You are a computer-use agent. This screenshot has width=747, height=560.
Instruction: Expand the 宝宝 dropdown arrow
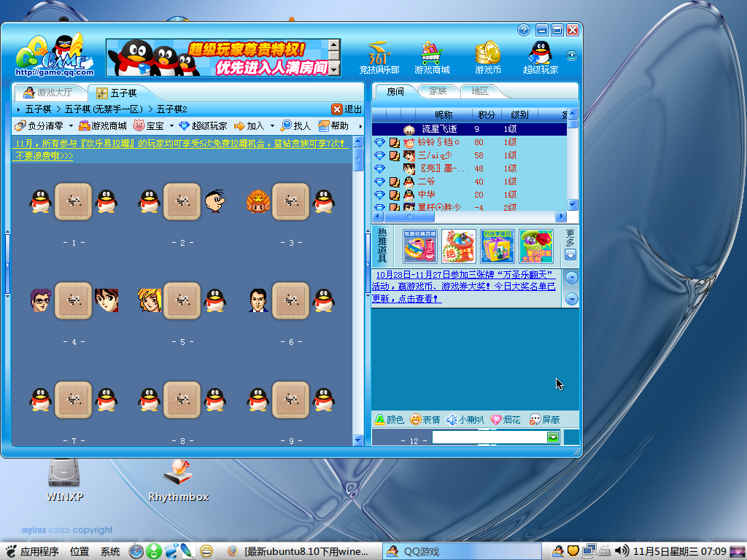tap(171, 125)
